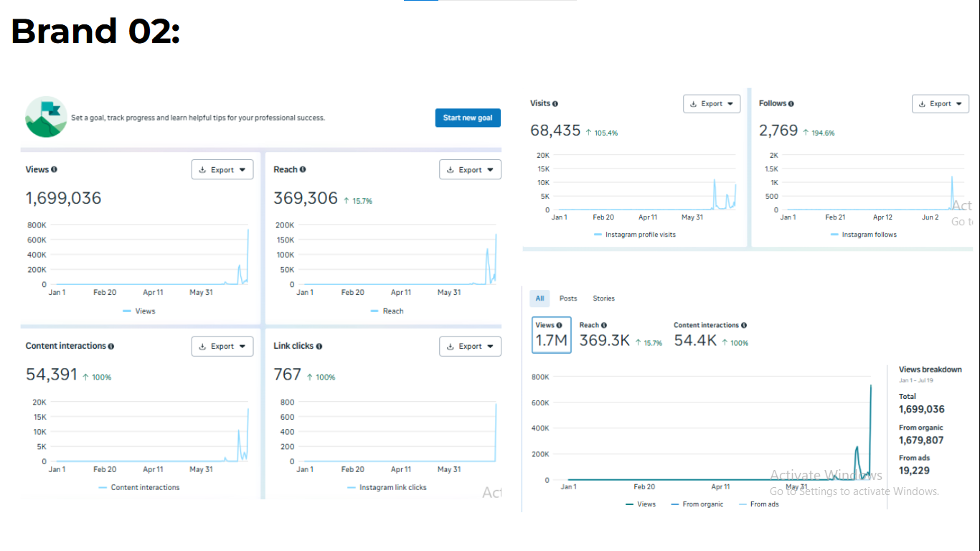Open the Follows Export dropdown

click(940, 104)
